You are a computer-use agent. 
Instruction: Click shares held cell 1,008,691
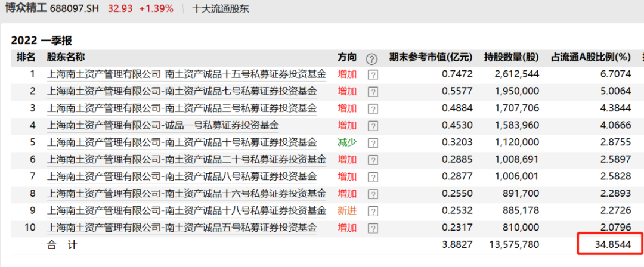518,159
